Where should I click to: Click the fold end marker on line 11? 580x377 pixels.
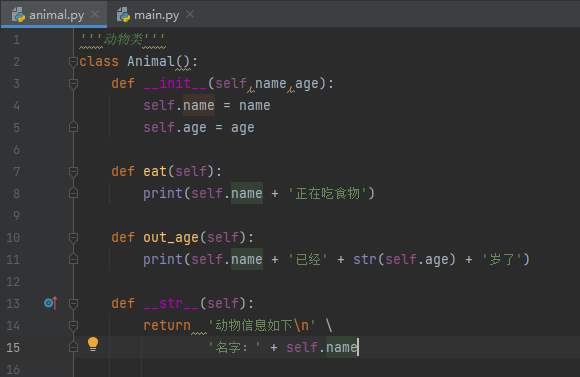[73, 259]
